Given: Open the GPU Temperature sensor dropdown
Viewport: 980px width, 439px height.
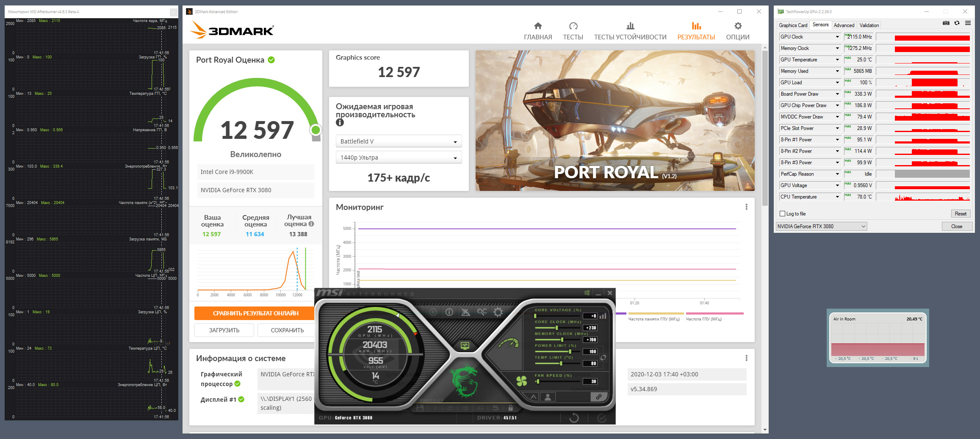Looking at the screenshot, I should [810, 60].
